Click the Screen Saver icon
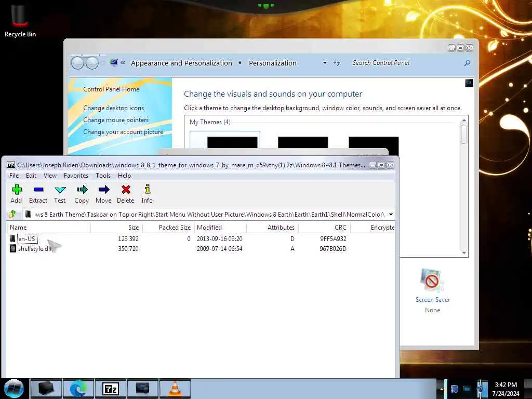This screenshot has height=399, width=532. pyautogui.click(x=432, y=280)
